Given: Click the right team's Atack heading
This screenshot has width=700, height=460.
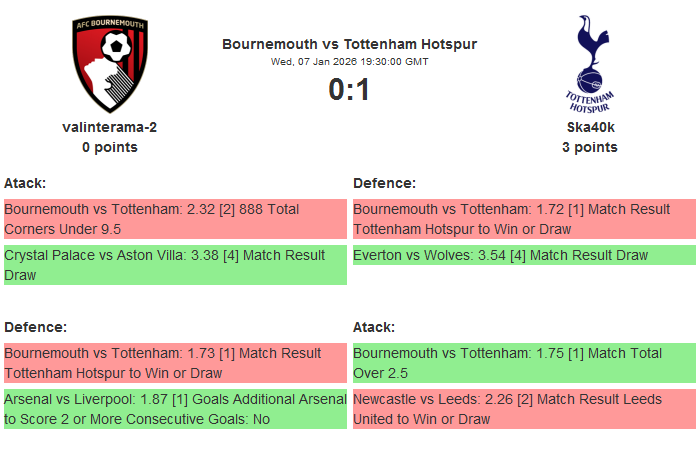Looking at the screenshot, I should point(374,327).
